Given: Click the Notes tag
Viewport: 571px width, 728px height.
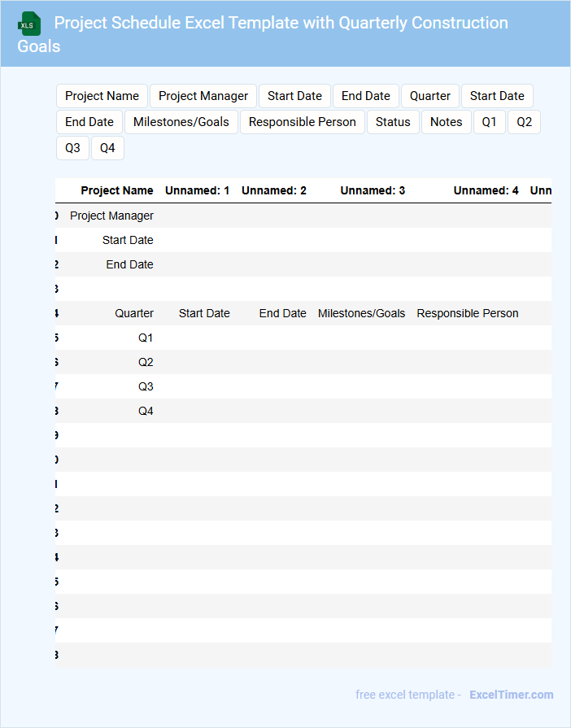Looking at the screenshot, I should 446,122.
